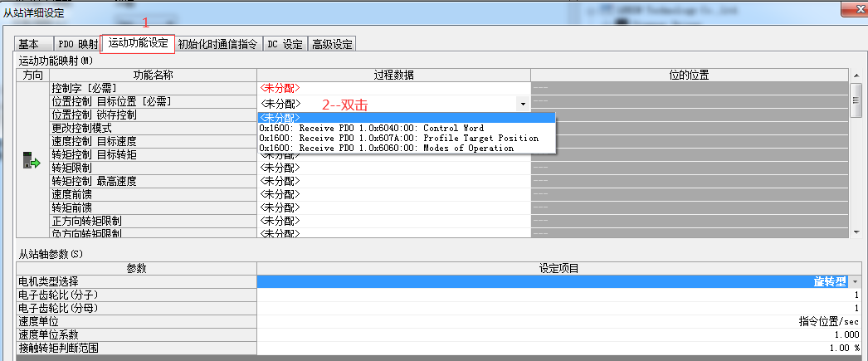Click <未分配> cell in 速度前馈 row
The image size is (868, 361).
click(393, 194)
